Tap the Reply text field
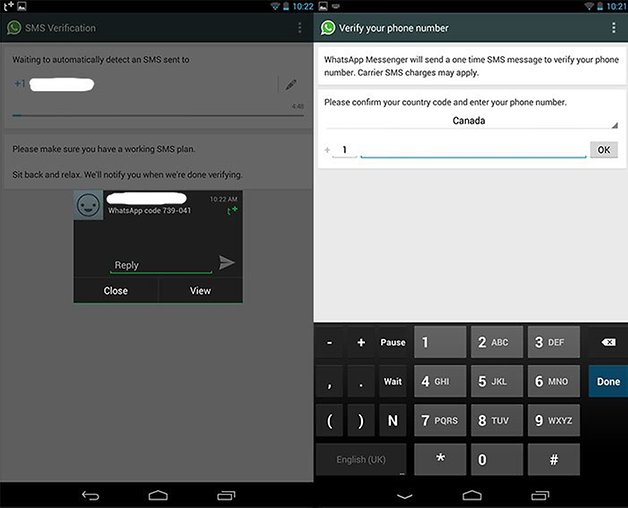 [x=160, y=265]
